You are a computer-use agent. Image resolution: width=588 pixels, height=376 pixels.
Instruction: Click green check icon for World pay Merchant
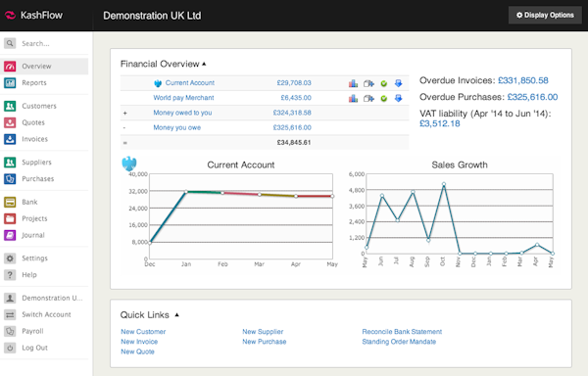(x=383, y=99)
